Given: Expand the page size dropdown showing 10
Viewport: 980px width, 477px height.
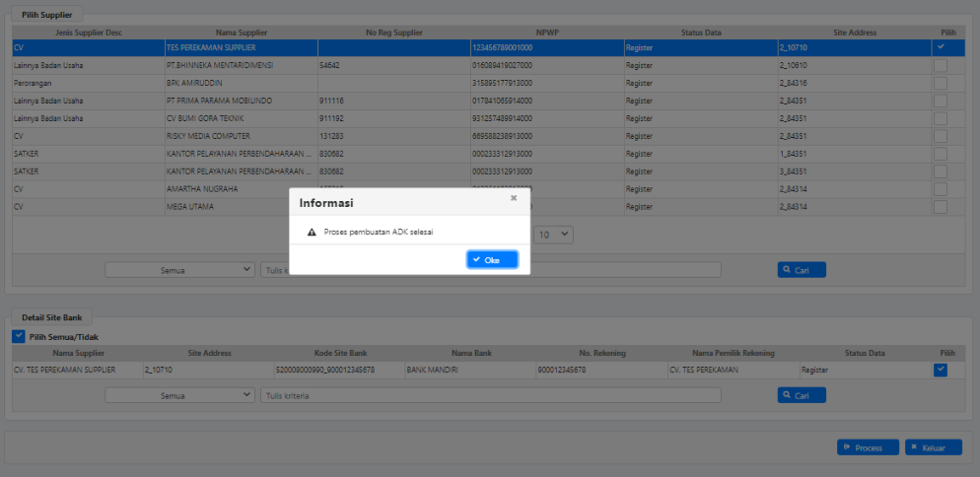Looking at the screenshot, I should click(x=552, y=235).
